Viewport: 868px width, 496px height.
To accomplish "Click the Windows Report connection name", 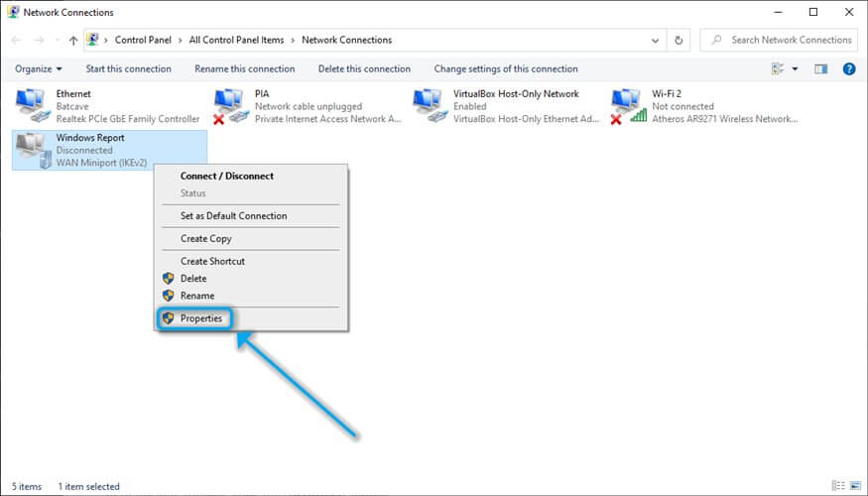I will pyautogui.click(x=90, y=138).
